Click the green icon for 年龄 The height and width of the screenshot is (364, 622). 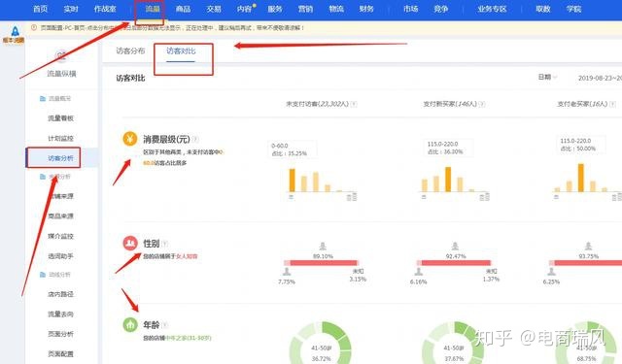130,324
